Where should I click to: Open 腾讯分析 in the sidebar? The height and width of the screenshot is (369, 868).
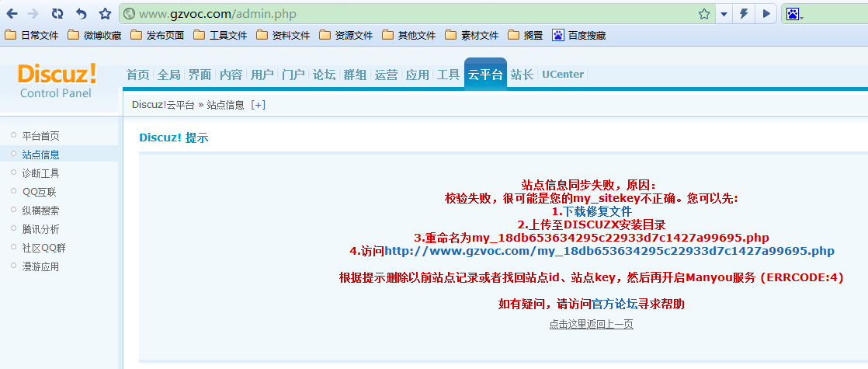[40, 229]
